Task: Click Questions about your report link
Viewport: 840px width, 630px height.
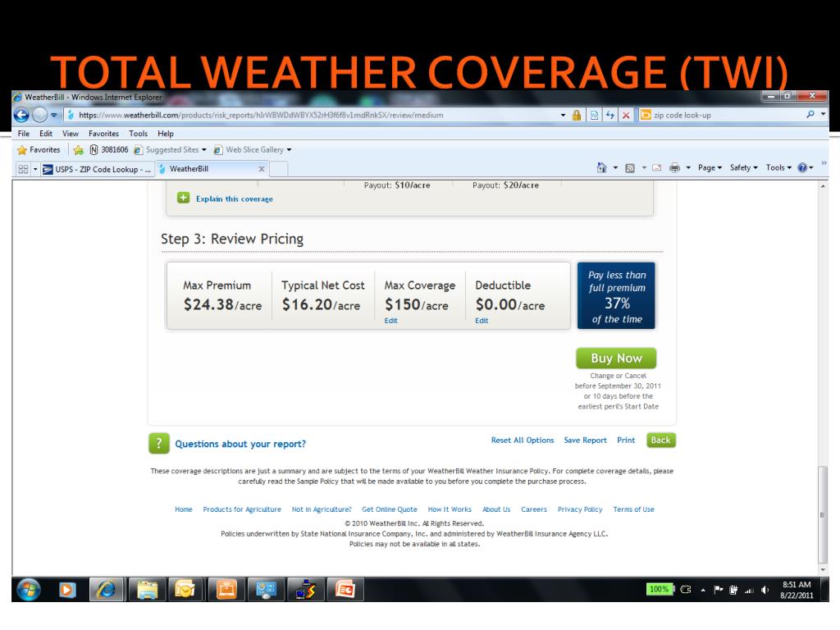Action: [x=240, y=444]
